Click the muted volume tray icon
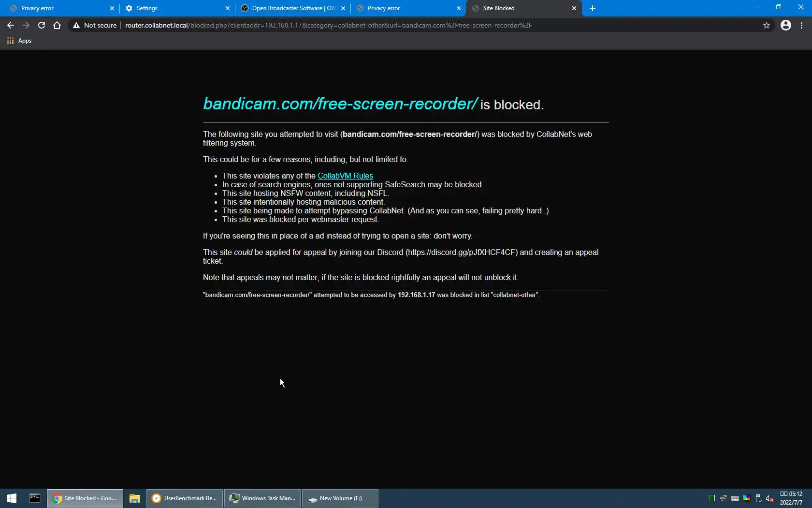The image size is (812, 508). pos(770,498)
